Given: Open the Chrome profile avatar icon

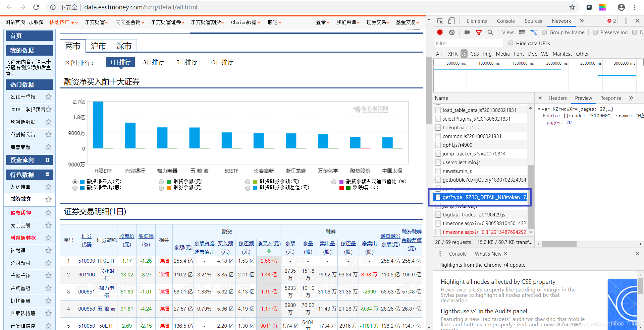Looking at the screenshot, I should (x=621, y=7).
